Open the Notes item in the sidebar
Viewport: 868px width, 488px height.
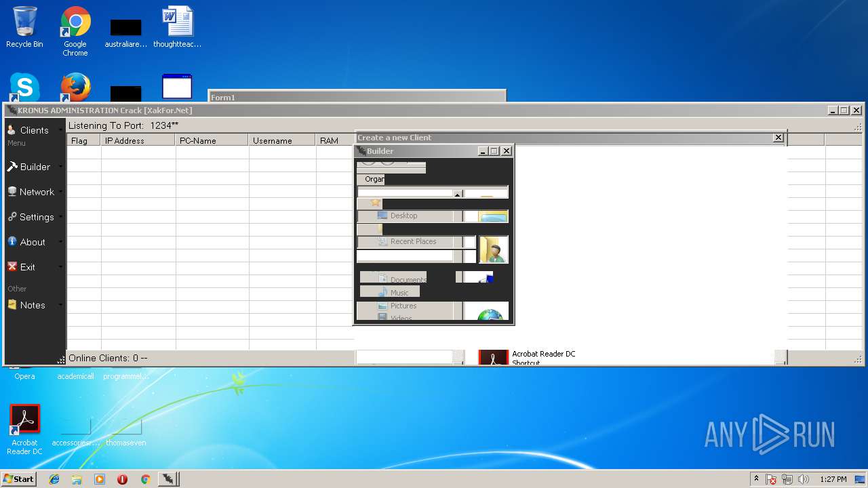click(x=34, y=305)
